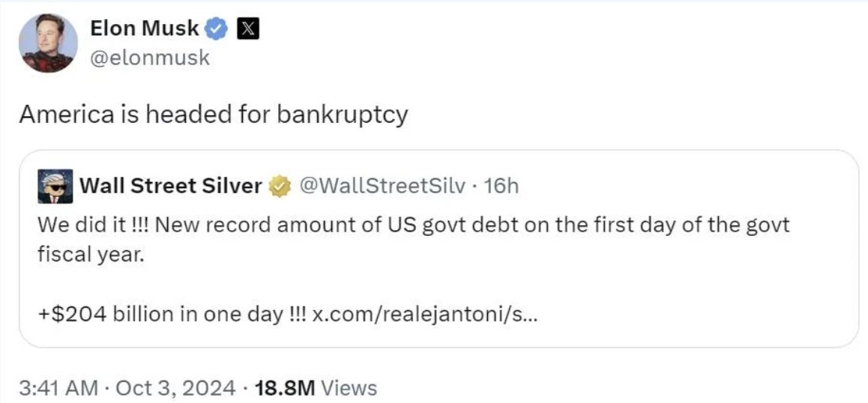The width and height of the screenshot is (868, 403).
Task: Open the Wall Street Silver account name
Action: (169, 186)
